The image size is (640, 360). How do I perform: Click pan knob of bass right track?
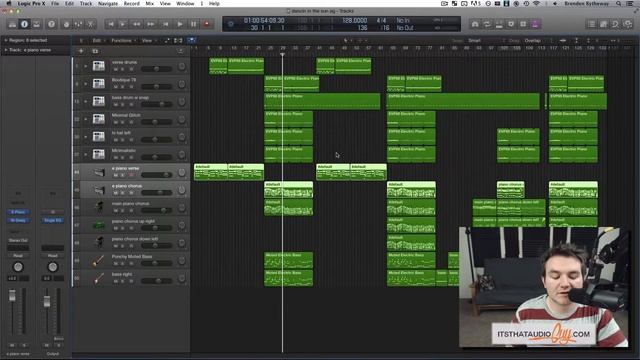182,278
